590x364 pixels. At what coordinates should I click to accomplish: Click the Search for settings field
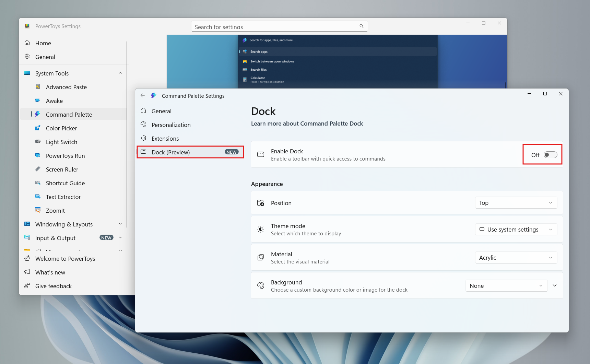[279, 26]
